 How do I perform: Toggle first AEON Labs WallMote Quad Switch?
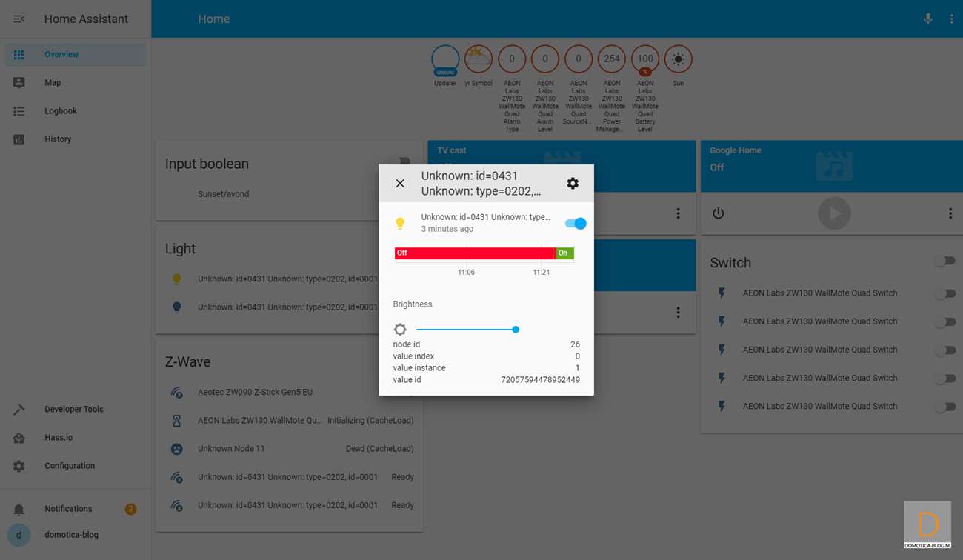944,293
